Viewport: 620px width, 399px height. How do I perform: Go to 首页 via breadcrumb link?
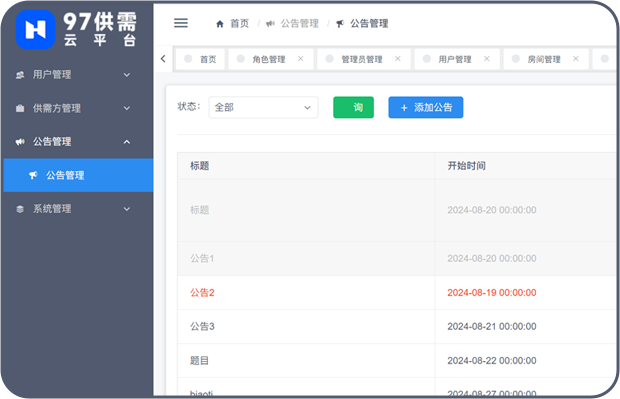click(x=240, y=24)
